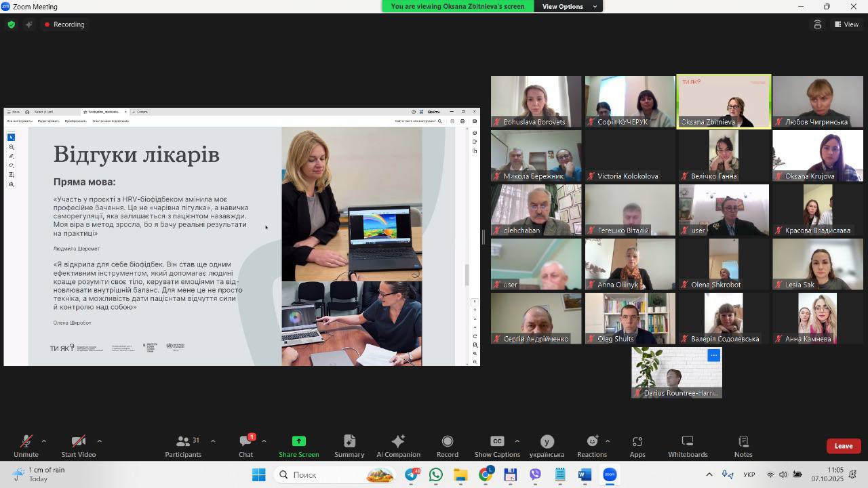
Task: Open the Apps menu item
Action: click(x=637, y=445)
